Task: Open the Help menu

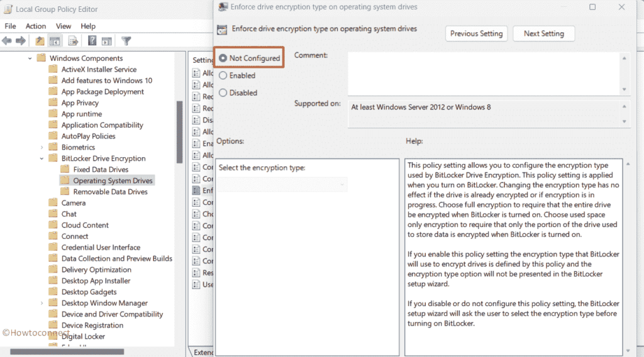Action: (x=88, y=26)
